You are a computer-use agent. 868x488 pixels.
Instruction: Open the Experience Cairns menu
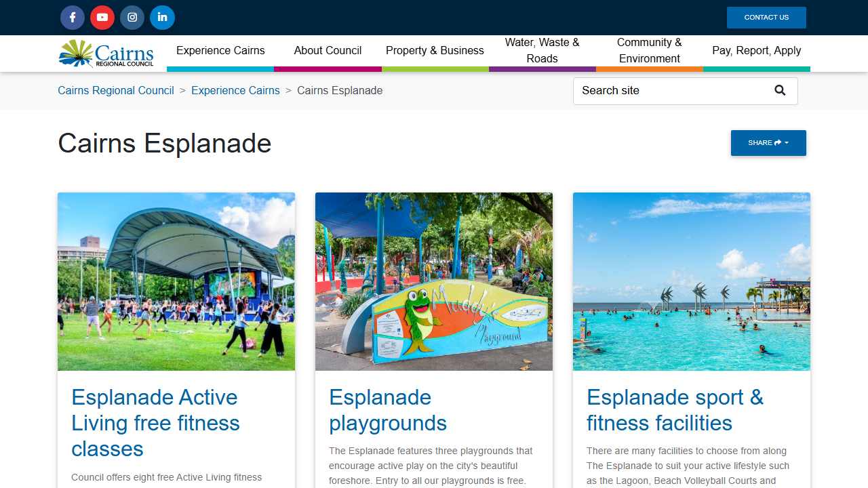pos(220,51)
